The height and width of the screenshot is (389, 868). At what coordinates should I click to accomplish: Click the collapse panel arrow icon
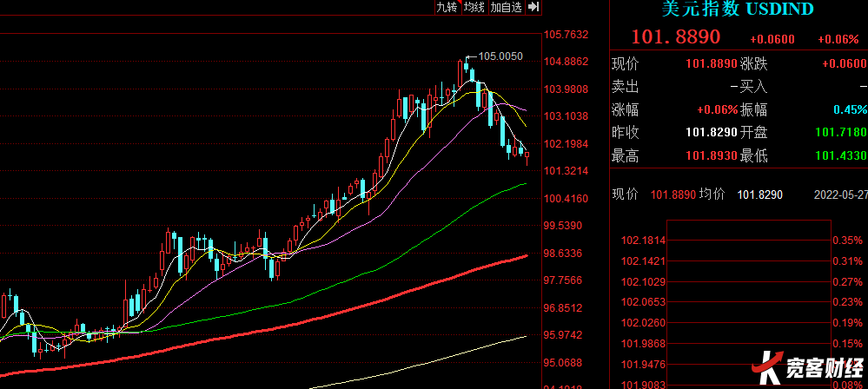533,7
